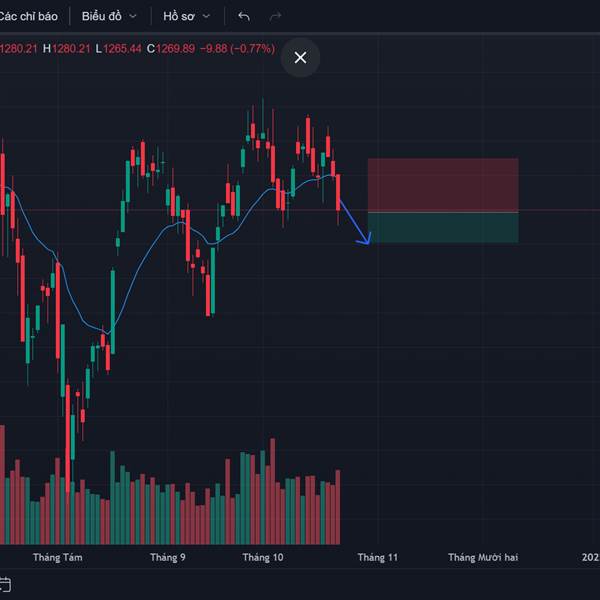Click the change value −9.88 (−0.77%)

click(x=237, y=49)
